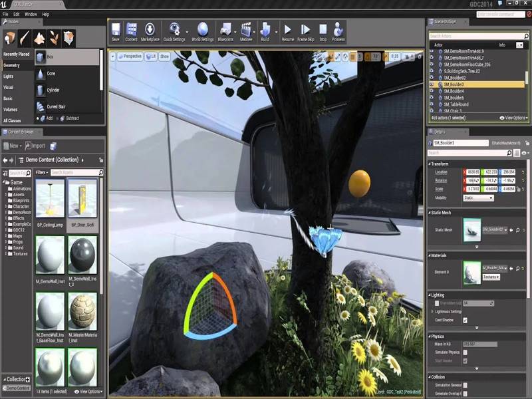
Task: Click the Possess icon
Action: coord(338,31)
